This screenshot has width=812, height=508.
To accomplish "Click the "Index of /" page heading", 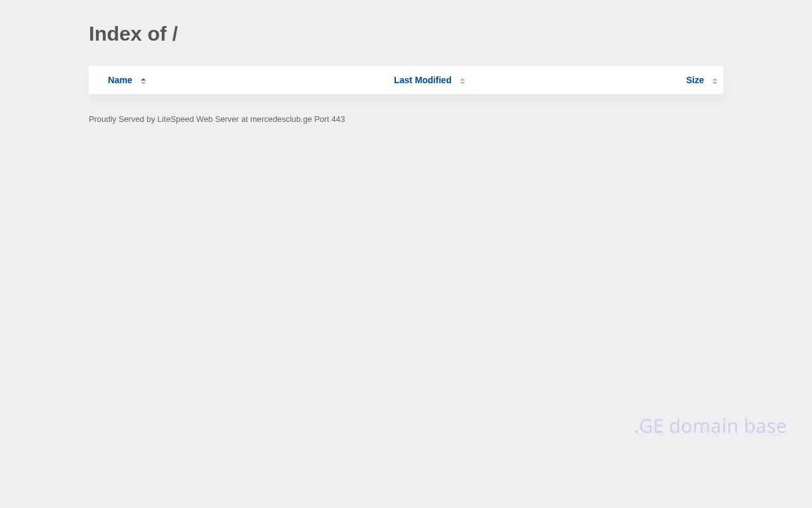I will click(133, 34).
